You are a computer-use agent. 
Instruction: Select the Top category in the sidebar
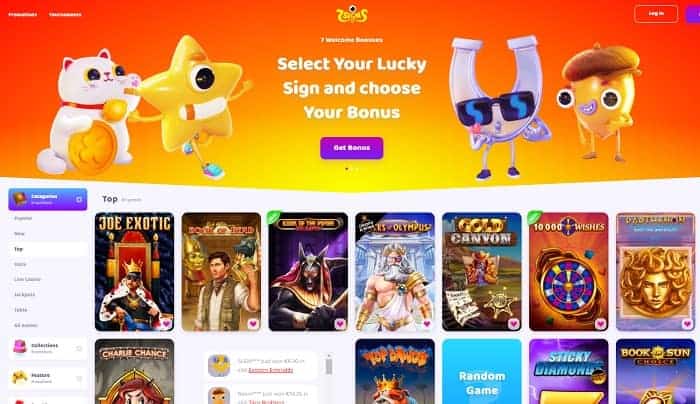(x=48, y=249)
